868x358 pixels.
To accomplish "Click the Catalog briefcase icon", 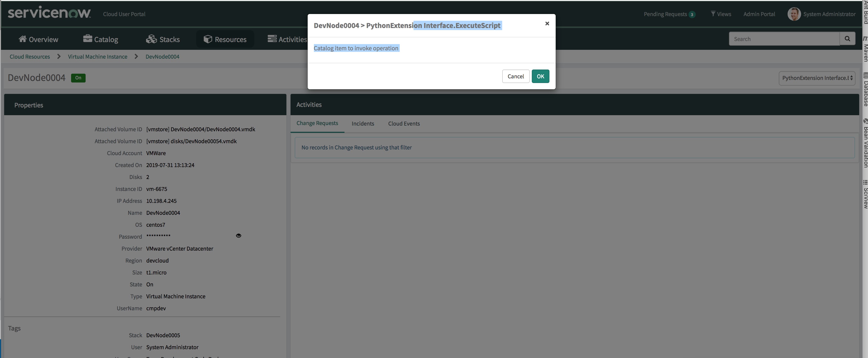I will [88, 39].
